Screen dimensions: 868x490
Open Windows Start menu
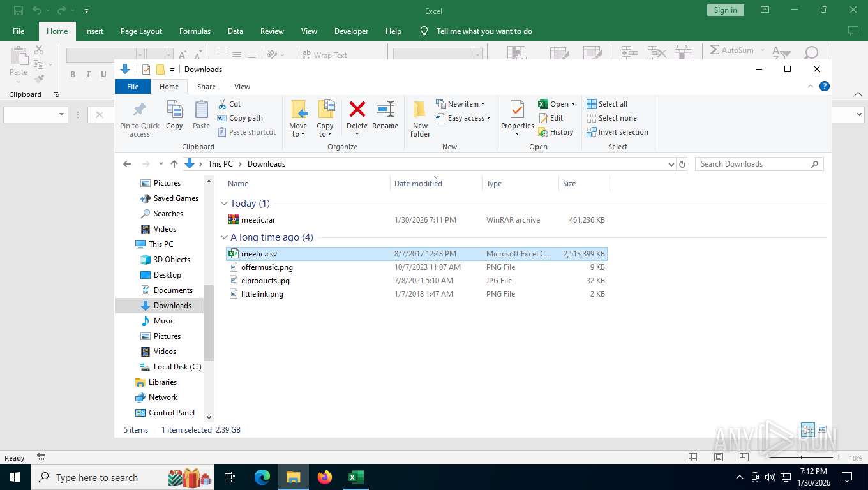(15, 477)
